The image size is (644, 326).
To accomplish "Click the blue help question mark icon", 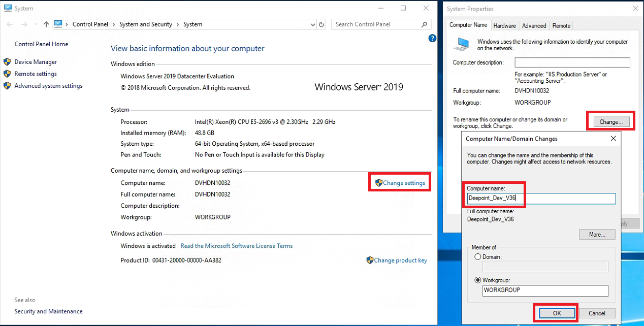I will click(432, 38).
